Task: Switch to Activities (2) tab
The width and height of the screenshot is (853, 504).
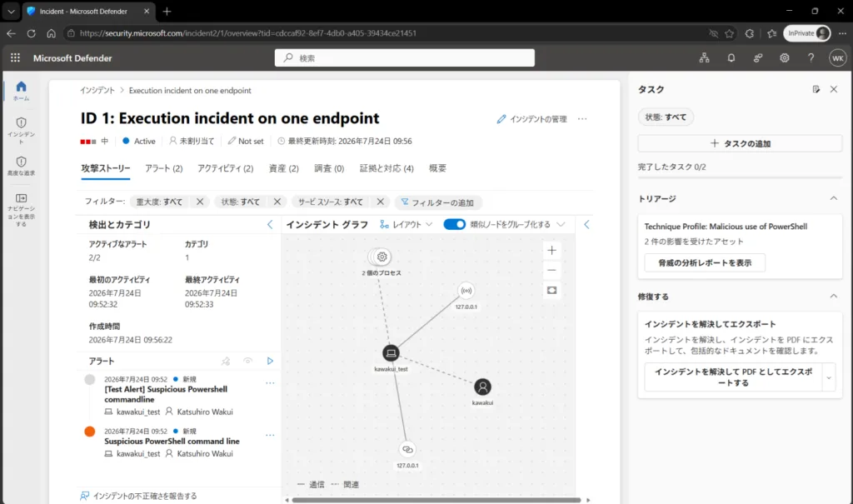Action: 225,169
